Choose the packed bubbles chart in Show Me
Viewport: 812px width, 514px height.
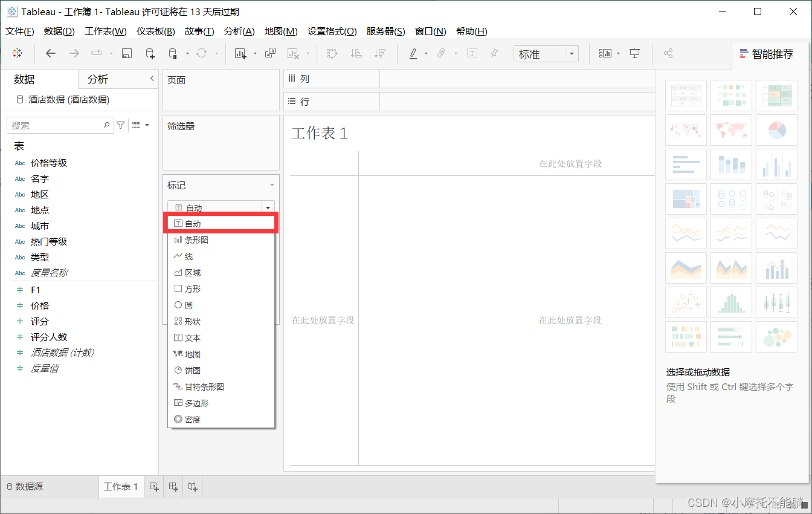776,337
